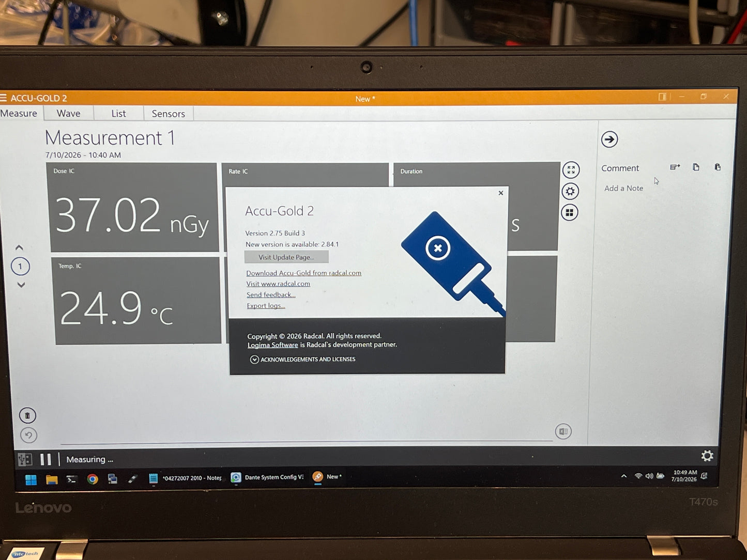Click the Add a Note field
747x560 pixels.
624,189
